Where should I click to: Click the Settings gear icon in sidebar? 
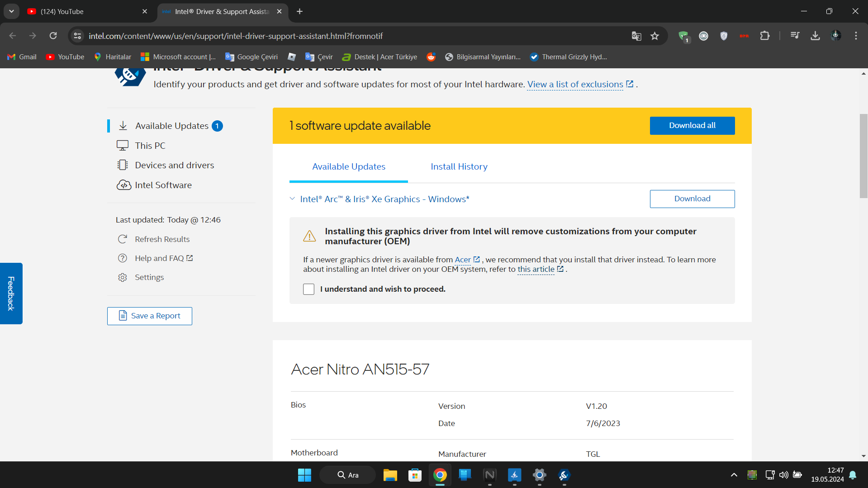[123, 277]
